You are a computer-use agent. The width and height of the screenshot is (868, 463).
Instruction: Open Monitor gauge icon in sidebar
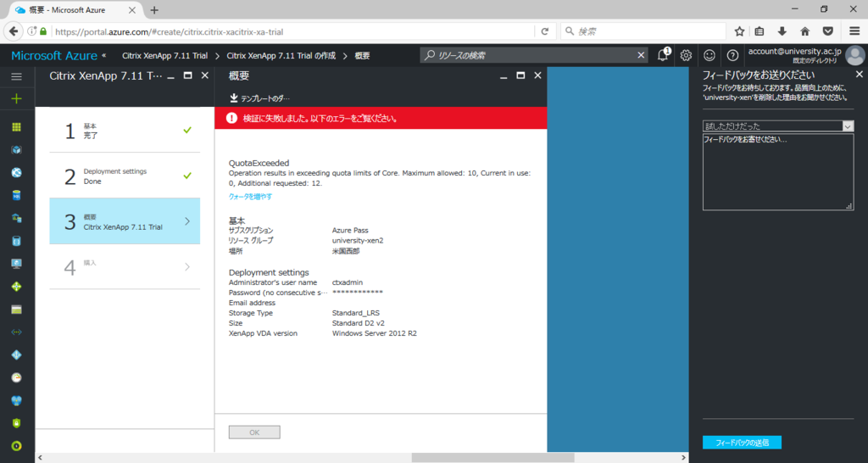coord(17,377)
